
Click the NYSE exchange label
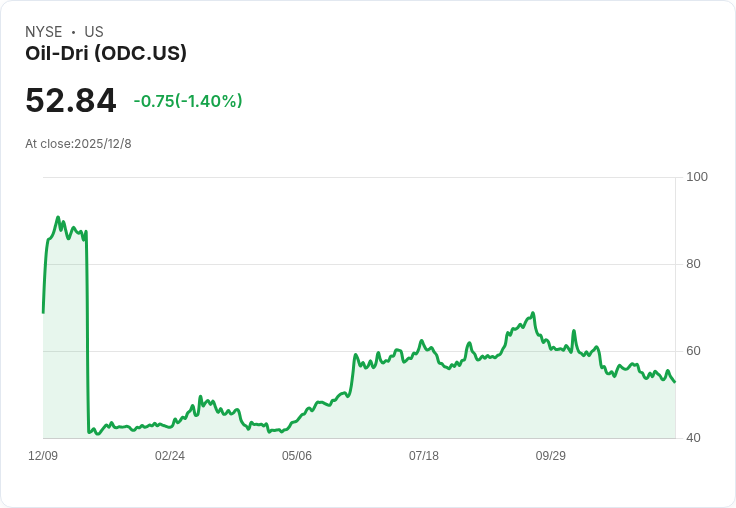pyautogui.click(x=43, y=32)
